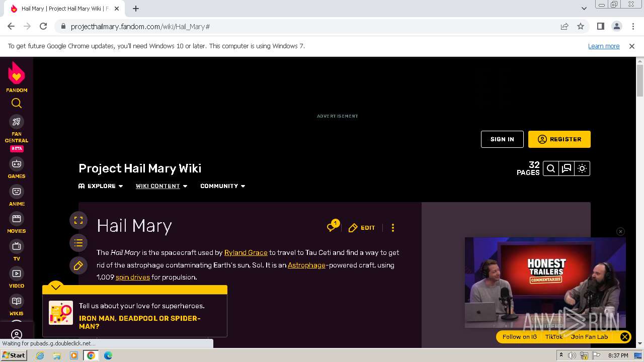Click the taskbar clock showing 8:37 PM

pos(618,355)
